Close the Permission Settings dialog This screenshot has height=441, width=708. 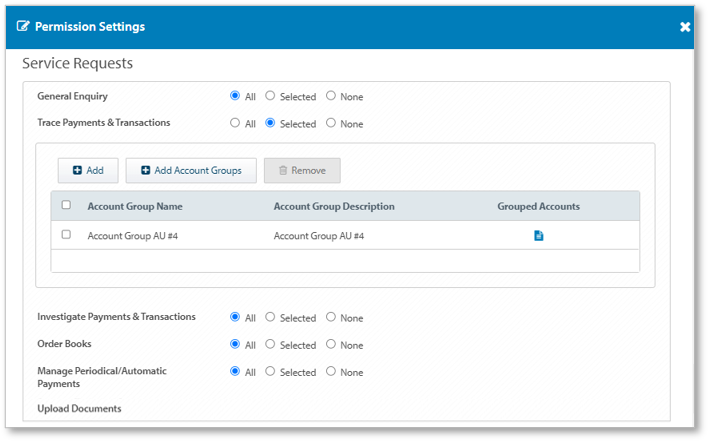[x=685, y=27]
